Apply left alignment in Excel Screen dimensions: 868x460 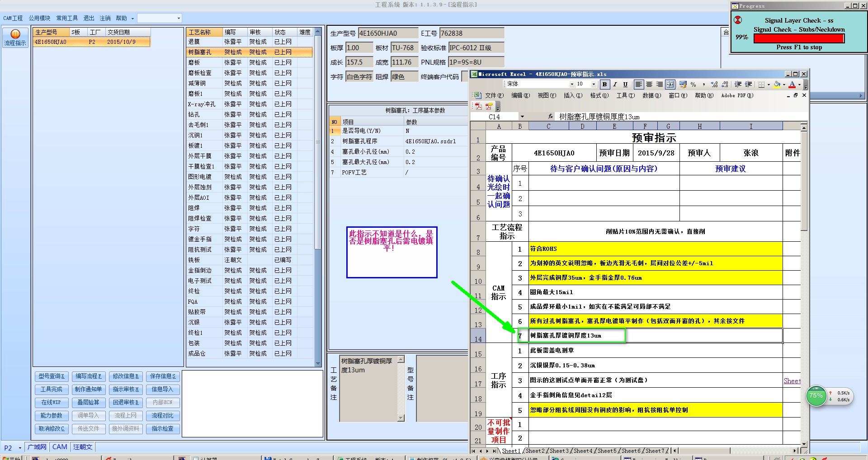pyautogui.click(x=638, y=84)
